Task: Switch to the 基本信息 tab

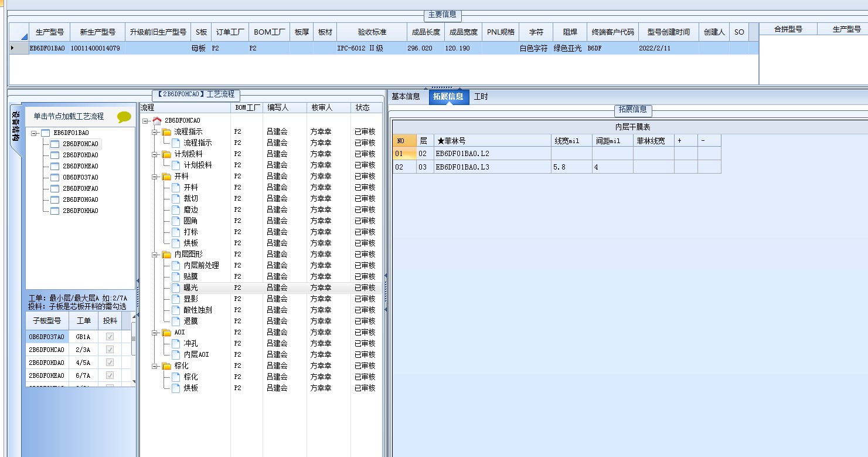Action: (406, 97)
